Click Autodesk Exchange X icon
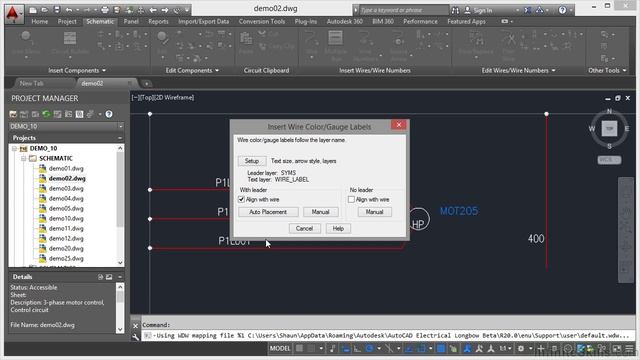Viewport: 640px width, 360px height. pos(527,10)
